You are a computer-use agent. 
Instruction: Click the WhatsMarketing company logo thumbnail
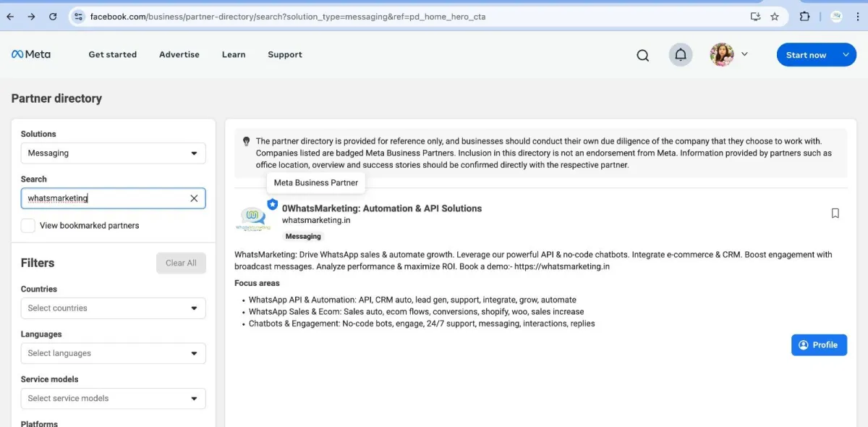[252, 219]
